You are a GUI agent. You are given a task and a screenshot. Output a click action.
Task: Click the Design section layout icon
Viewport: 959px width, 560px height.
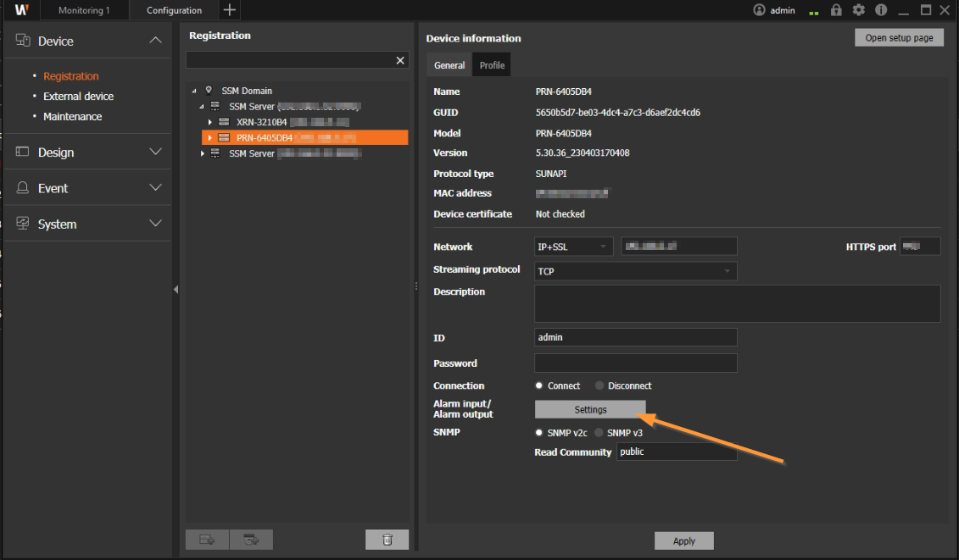23,152
